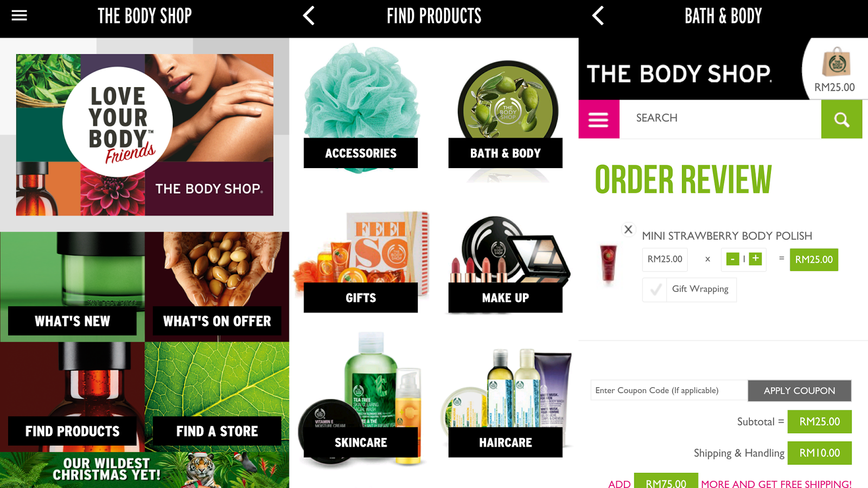Decrease quantity with the minus button
The image size is (868, 488).
732,259
